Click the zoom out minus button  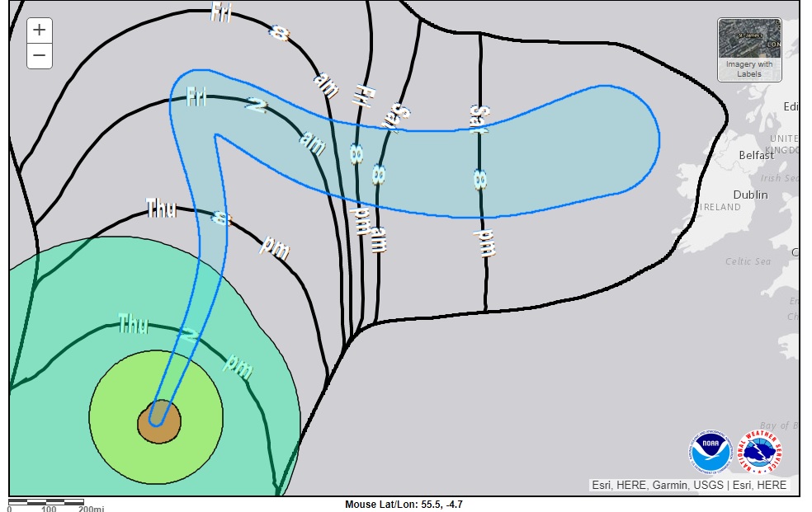(40, 57)
